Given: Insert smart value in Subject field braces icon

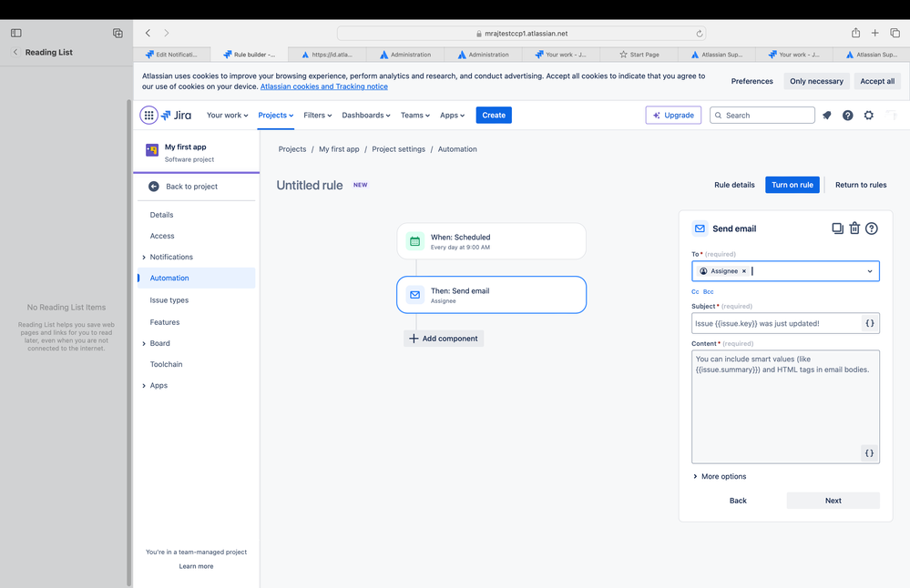Looking at the screenshot, I should (x=869, y=323).
